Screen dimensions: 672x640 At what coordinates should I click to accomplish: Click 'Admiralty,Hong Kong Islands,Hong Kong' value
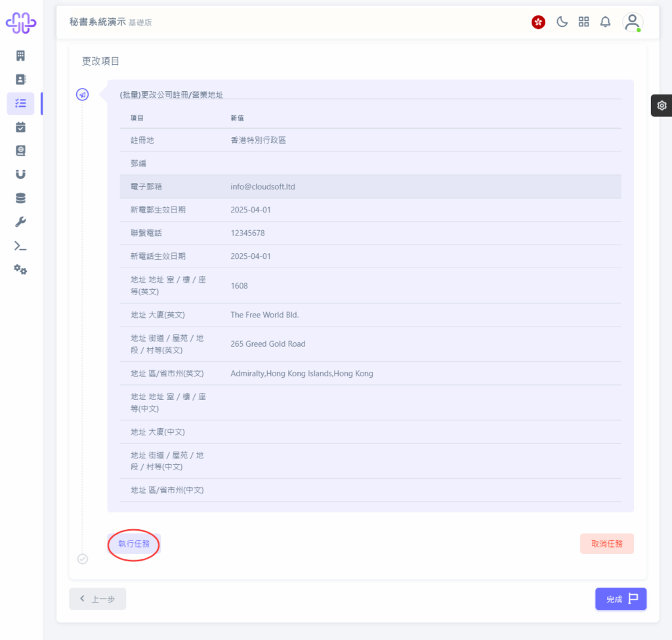[302, 374]
